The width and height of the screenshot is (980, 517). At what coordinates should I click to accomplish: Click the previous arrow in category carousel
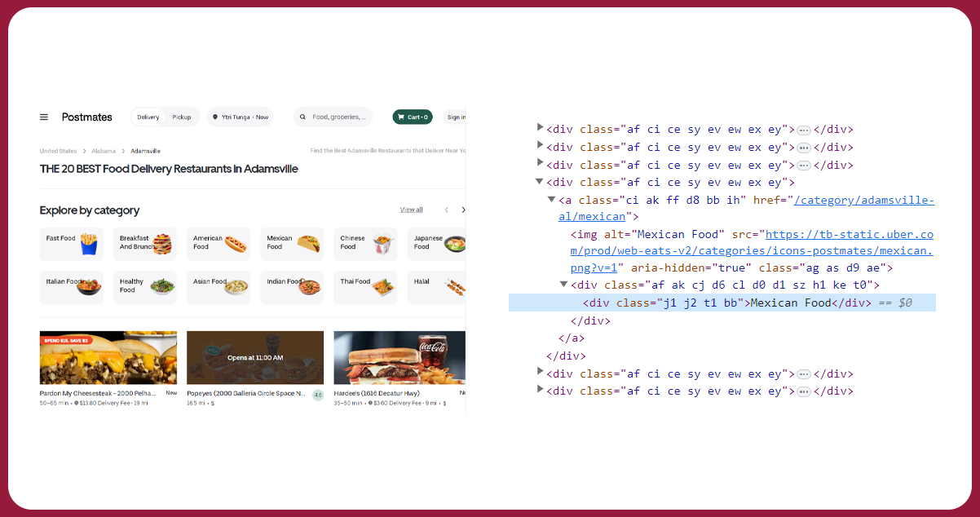pos(446,210)
